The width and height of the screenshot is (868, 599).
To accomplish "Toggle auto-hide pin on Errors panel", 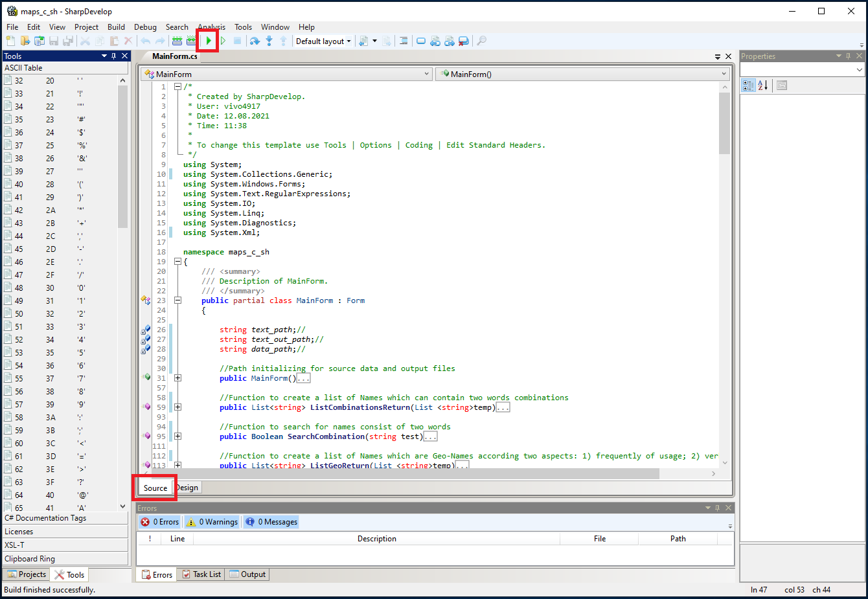I will 718,508.
